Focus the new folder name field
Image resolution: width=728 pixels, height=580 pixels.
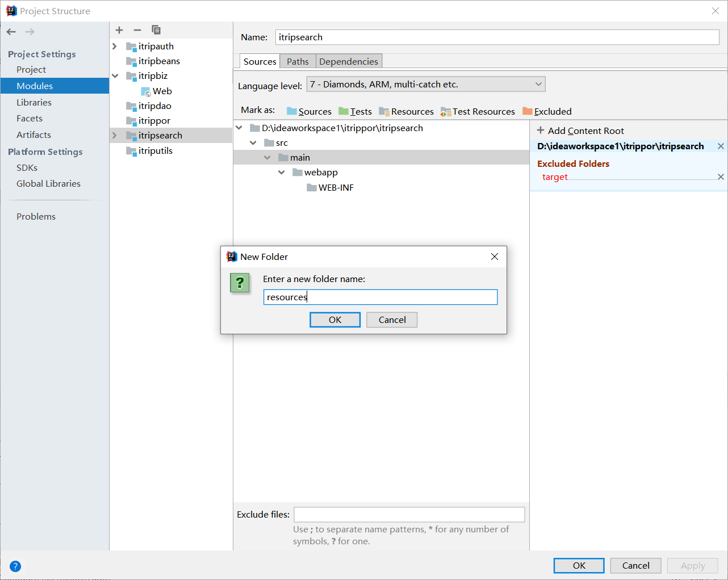(x=380, y=297)
